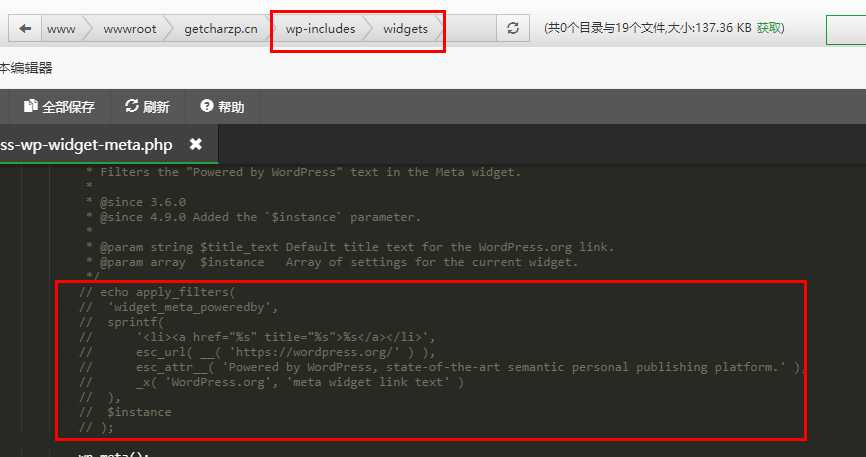Go to getcharzp.cn breadcrumb
The height and width of the screenshot is (457, 866).
[221, 29]
